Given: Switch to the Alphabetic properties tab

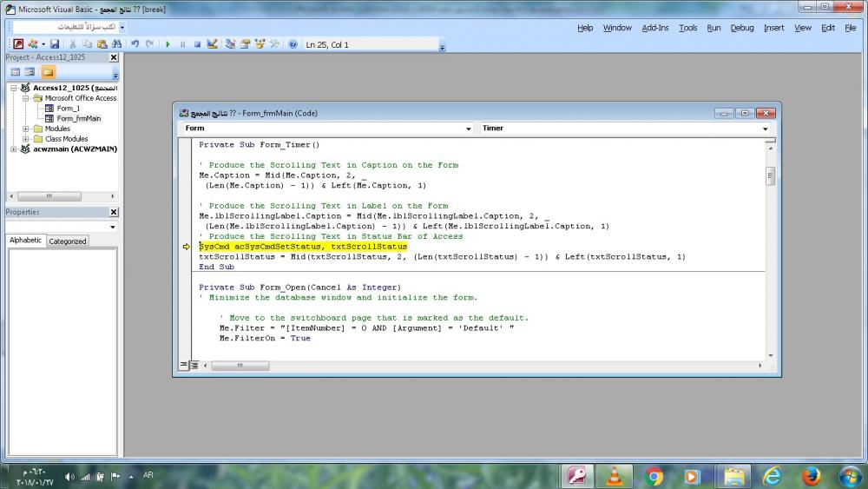Looking at the screenshot, I should tap(25, 241).
